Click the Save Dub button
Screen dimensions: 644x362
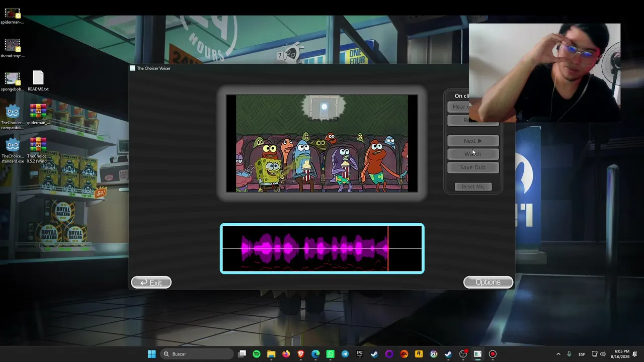coord(473,167)
